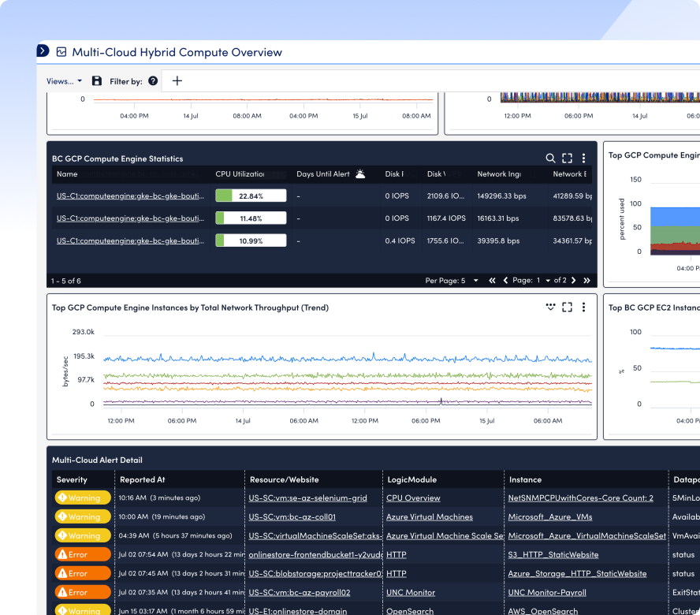
Task: Open the UNC Monitor LogicModule link
Action: [x=411, y=593]
